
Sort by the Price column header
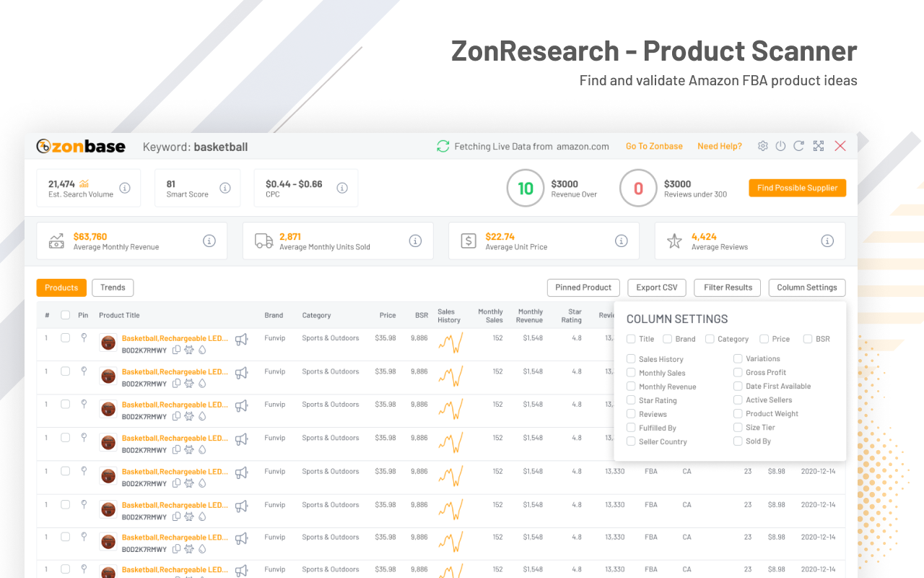pos(388,315)
